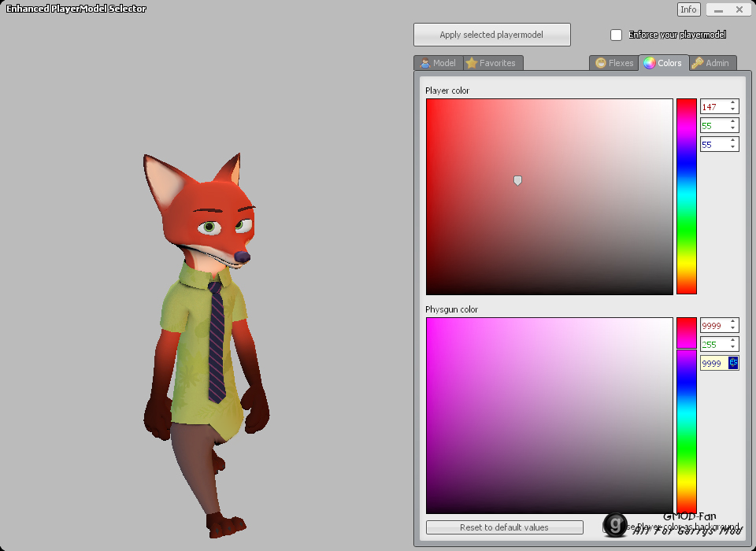Decrease Player color green value with down arrow
The height and width of the screenshot is (551, 756).
click(733, 128)
